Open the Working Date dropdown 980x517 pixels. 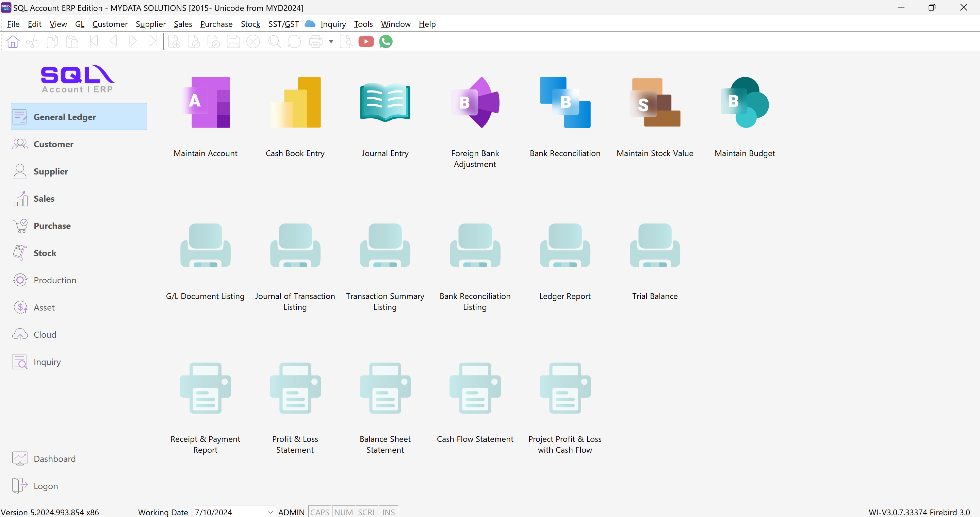[270, 512]
